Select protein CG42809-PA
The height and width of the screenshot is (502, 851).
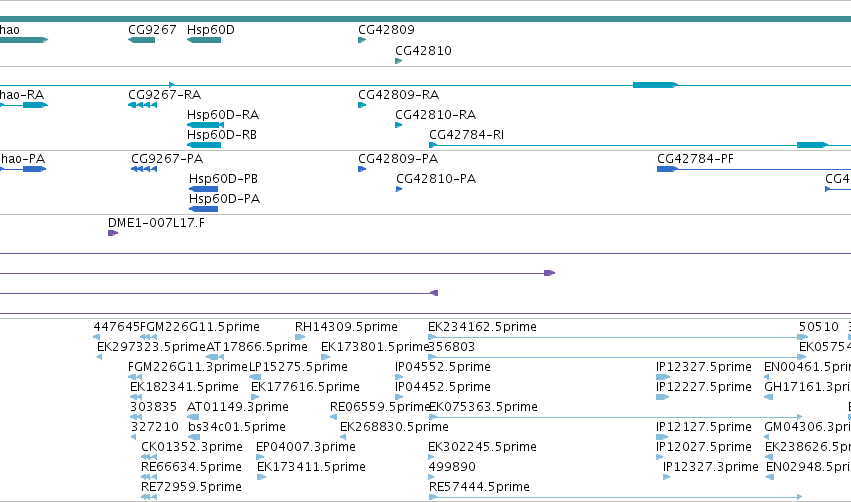[362, 169]
